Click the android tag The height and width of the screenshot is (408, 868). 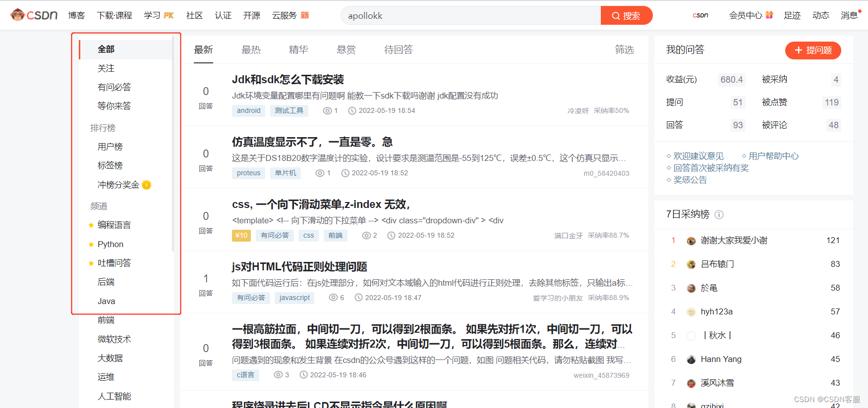[248, 110]
